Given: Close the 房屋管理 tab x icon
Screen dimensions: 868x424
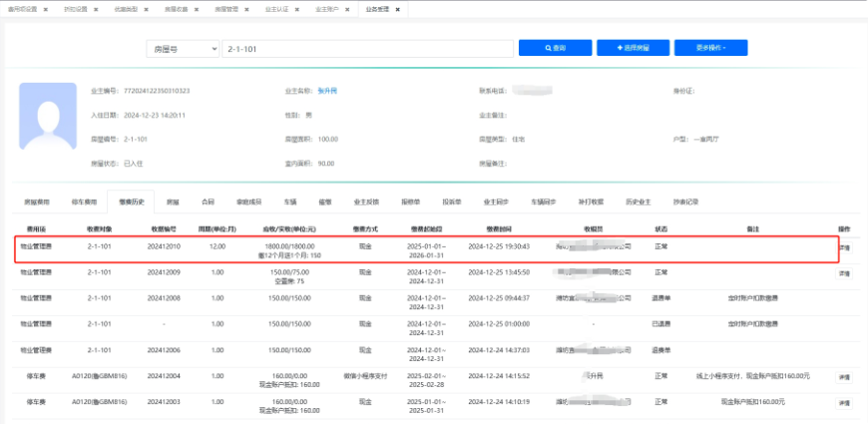Looking at the screenshot, I should [x=247, y=8].
